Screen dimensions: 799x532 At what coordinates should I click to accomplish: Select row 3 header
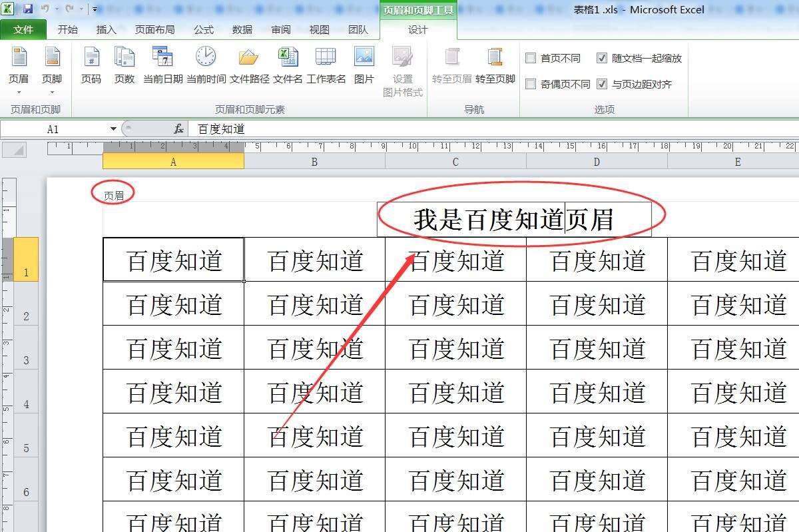click(x=27, y=348)
